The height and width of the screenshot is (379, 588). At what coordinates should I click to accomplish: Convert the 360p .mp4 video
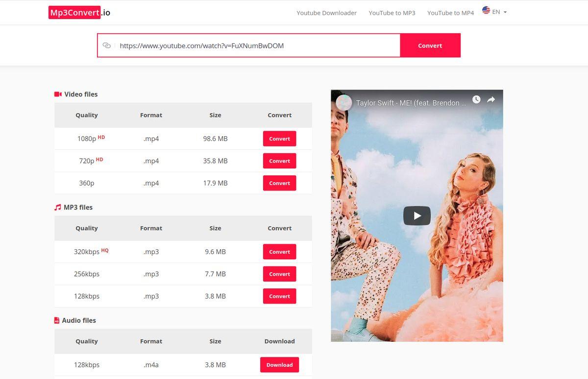[x=280, y=183]
